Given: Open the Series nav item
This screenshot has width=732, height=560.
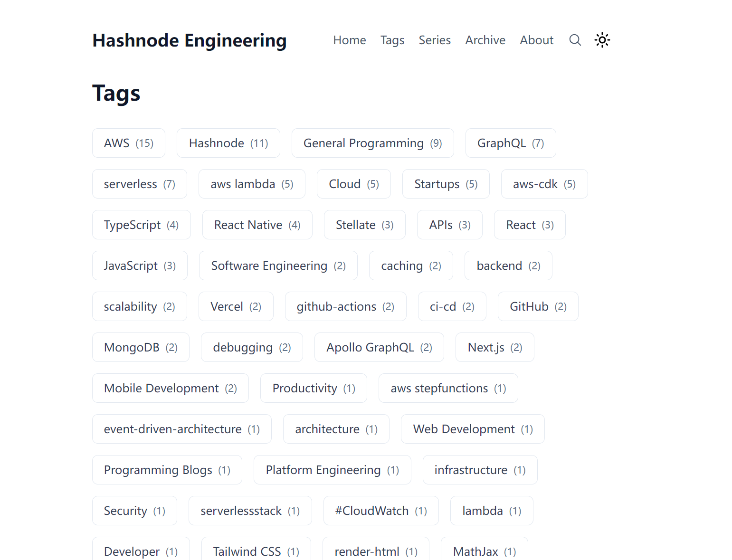Looking at the screenshot, I should 435,40.
